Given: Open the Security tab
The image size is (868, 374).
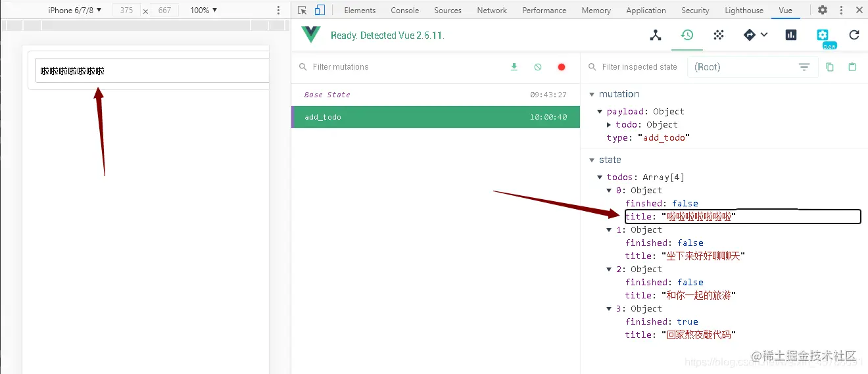Looking at the screenshot, I should (695, 11).
